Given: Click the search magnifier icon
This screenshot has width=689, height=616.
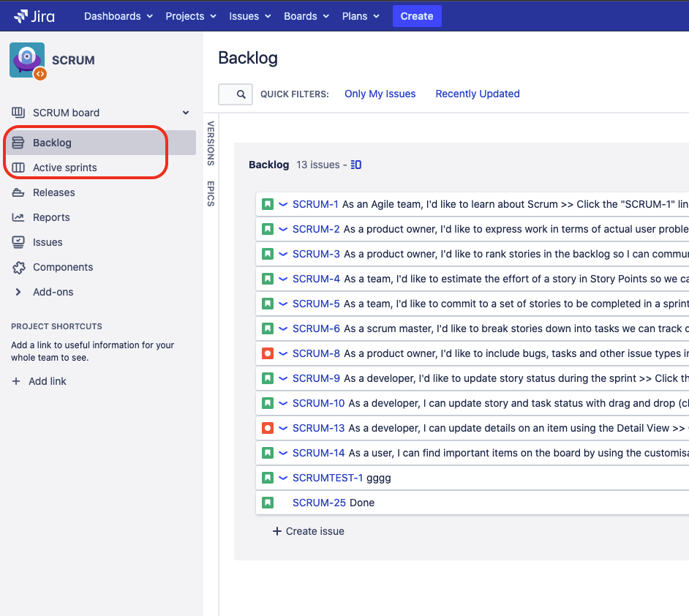Looking at the screenshot, I should click(x=241, y=94).
